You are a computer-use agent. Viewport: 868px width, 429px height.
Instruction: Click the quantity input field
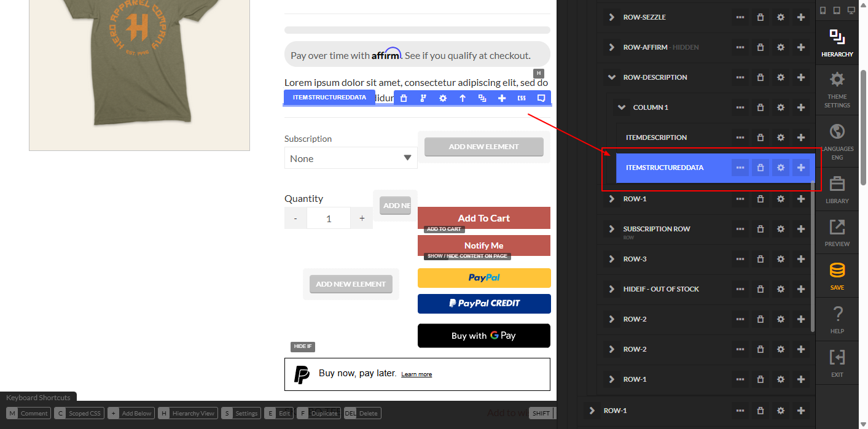(329, 218)
